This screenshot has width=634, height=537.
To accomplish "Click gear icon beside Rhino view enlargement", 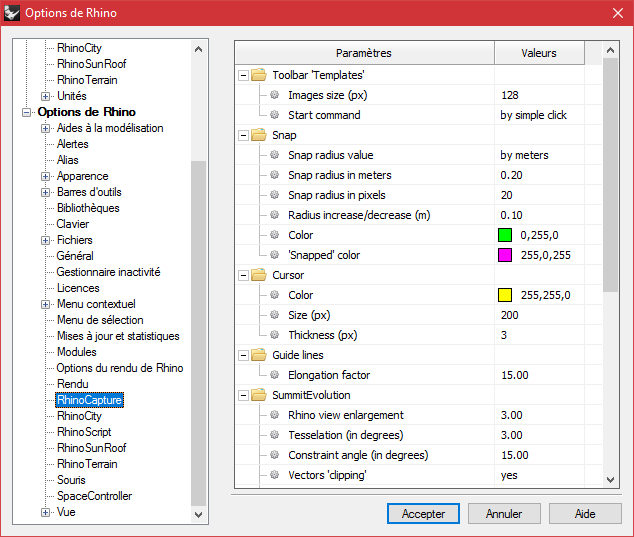I will [275, 415].
